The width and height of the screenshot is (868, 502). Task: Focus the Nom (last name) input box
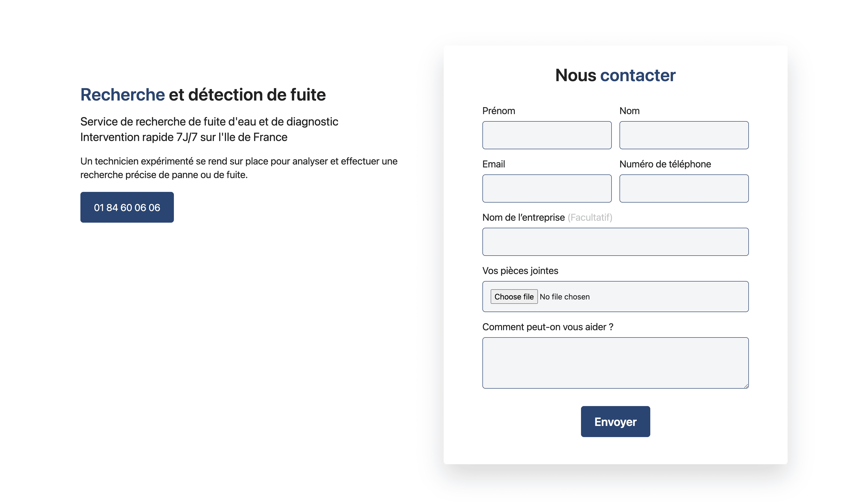pyautogui.click(x=684, y=135)
